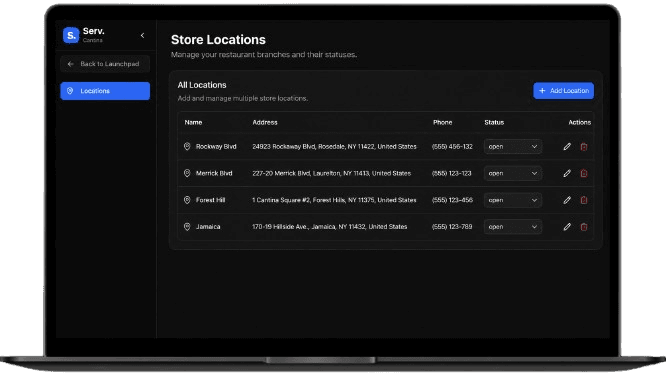Select the Forest Hill name text
666x375 pixels.
pyautogui.click(x=210, y=200)
